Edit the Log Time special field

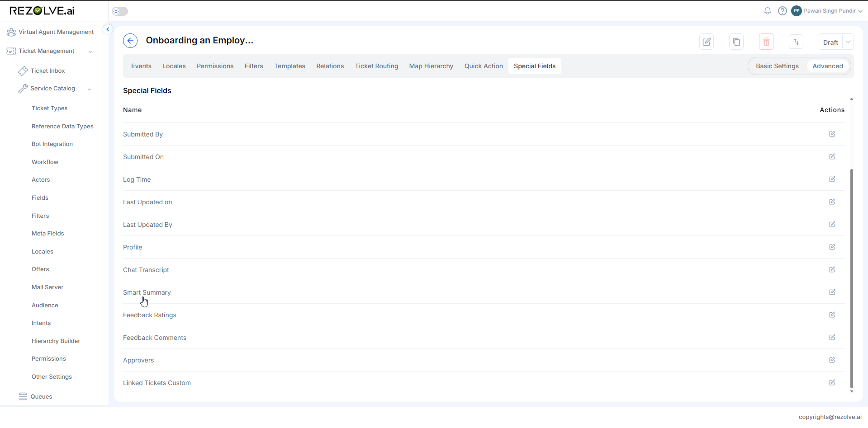832,179
